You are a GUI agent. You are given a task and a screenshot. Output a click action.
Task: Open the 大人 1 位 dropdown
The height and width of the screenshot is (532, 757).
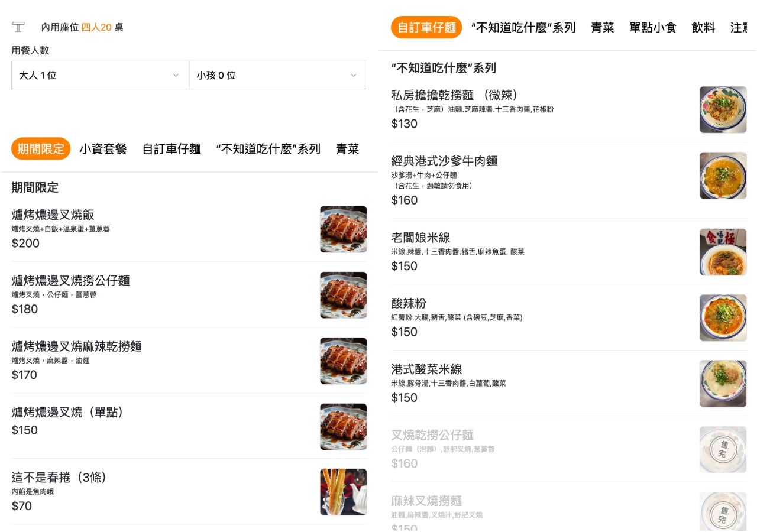point(100,75)
